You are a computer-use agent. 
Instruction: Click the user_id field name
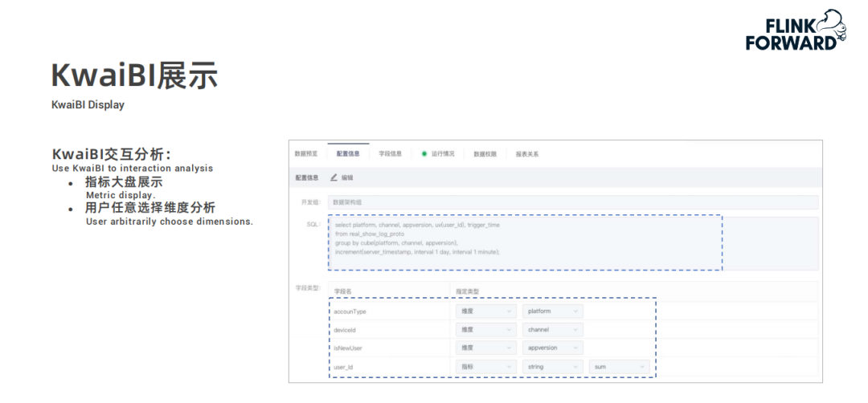click(x=343, y=367)
